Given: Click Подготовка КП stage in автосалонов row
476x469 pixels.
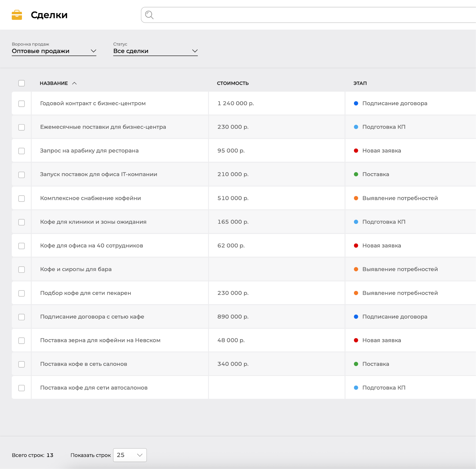Looking at the screenshot, I should pos(384,388).
